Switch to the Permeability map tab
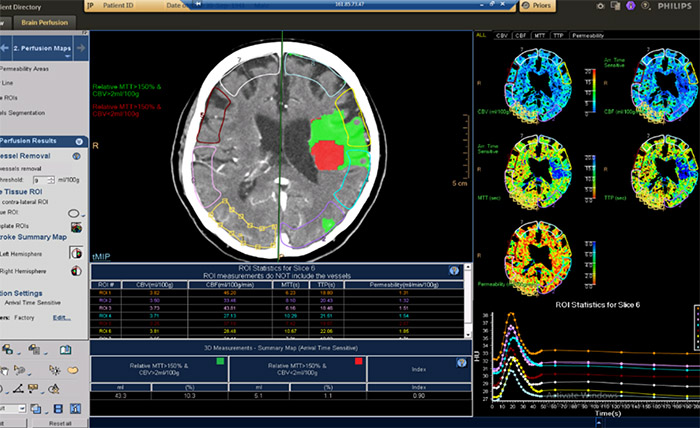Screen dimensions: 700x428 (x=588, y=35)
